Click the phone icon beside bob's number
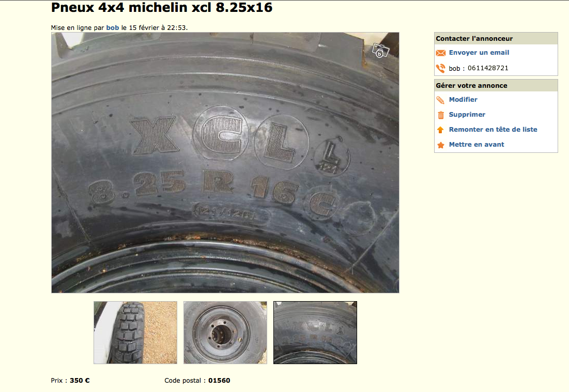The height and width of the screenshot is (392, 569). click(x=440, y=68)
